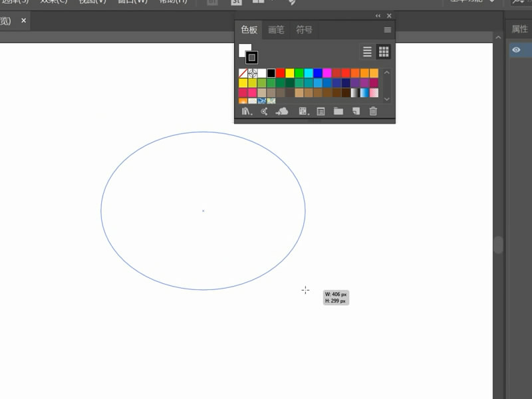The height and width of the screenshot is (399, 532).
Task: Open Swatch Options icon
Action: click(x=321, y=111)
